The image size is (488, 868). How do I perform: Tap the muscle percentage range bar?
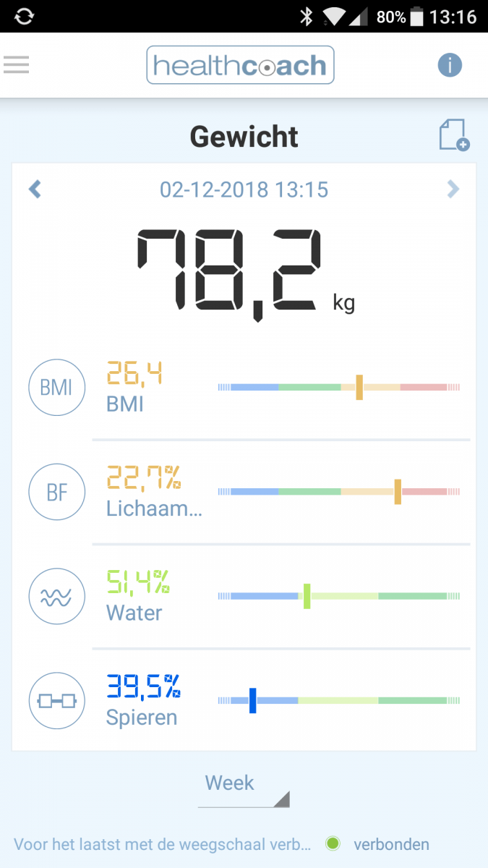(338, 701)
